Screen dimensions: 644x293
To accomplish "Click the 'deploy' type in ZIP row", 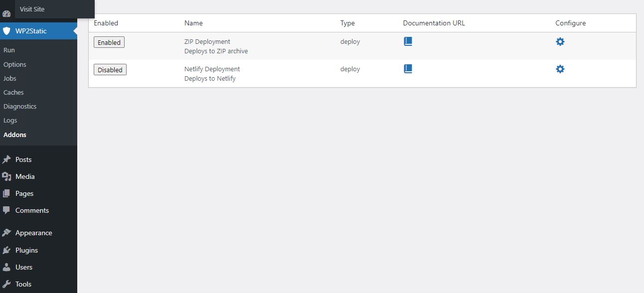I will pyautogui.click(x=350, y=41).
